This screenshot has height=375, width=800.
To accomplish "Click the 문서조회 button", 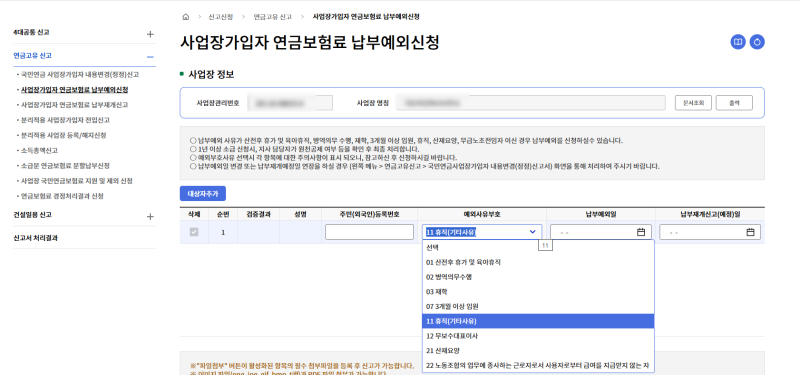I will click(693, 103).
